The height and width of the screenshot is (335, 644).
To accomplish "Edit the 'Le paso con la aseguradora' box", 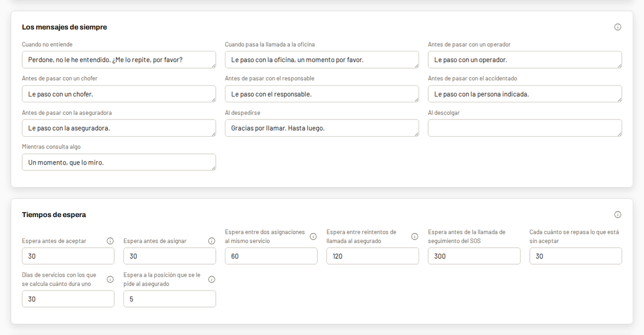I will click(x=119, y=128).
